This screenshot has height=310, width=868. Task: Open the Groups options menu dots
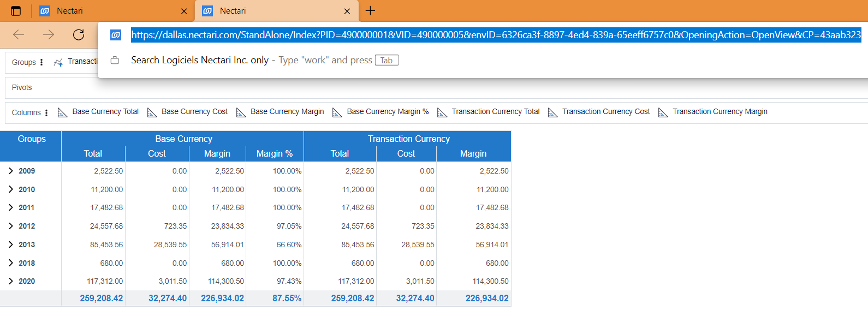41,62
